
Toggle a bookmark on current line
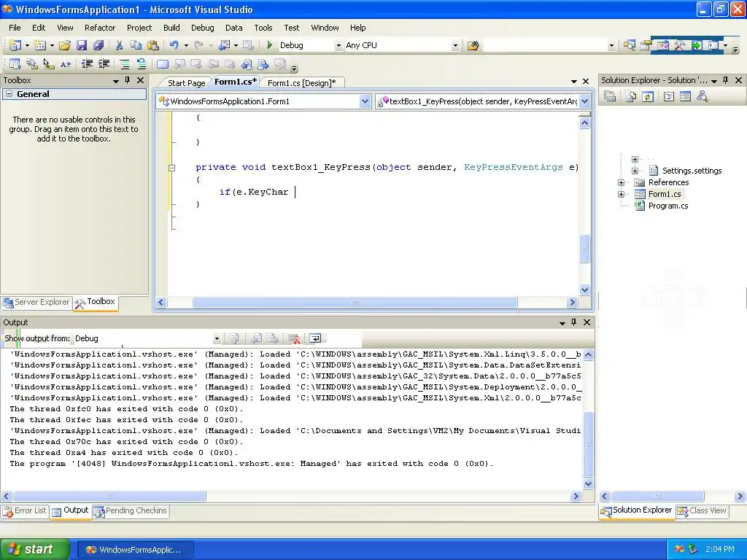[162, 64]
